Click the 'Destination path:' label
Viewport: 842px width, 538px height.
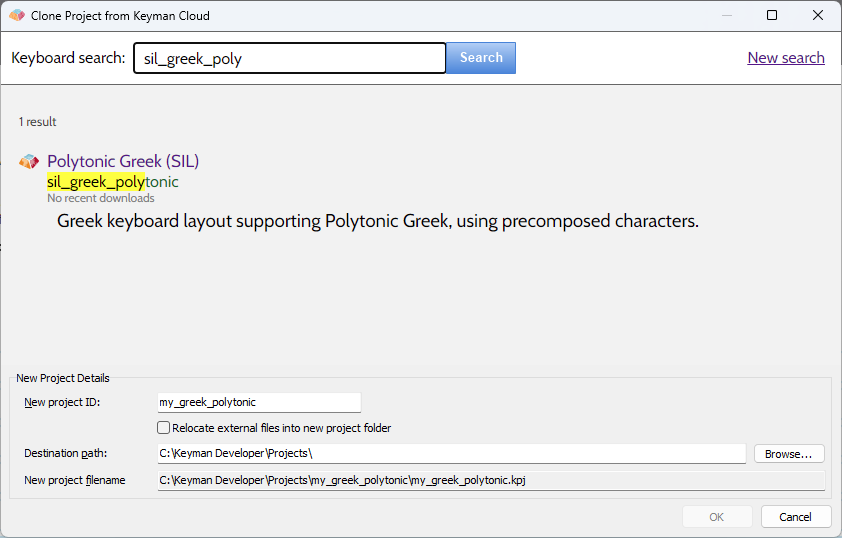(x=66, y=453)
